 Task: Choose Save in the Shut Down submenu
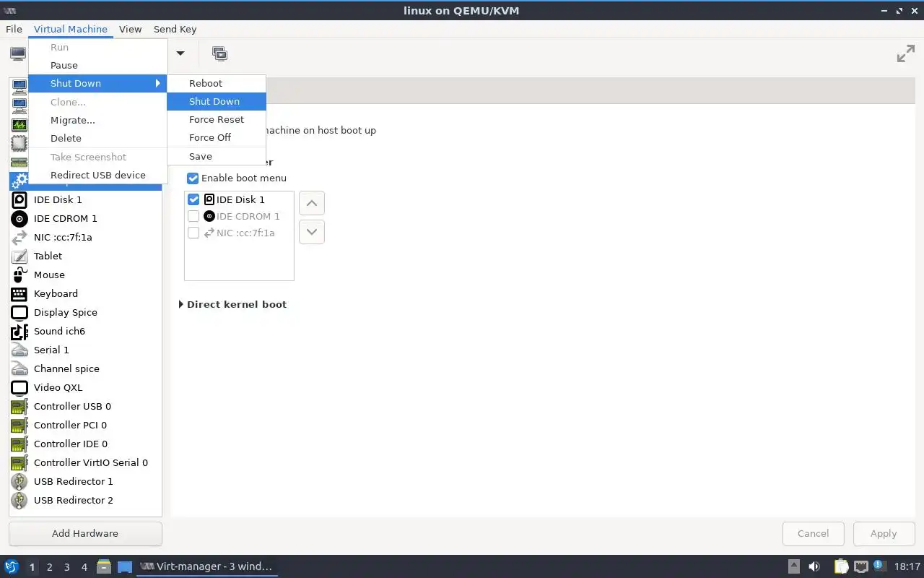click(x=217, y=156)
